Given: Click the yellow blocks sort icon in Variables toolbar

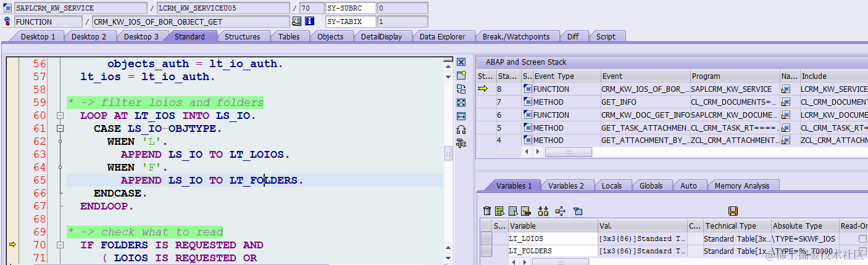Looking at the screenshot, I should pos(543,211).
